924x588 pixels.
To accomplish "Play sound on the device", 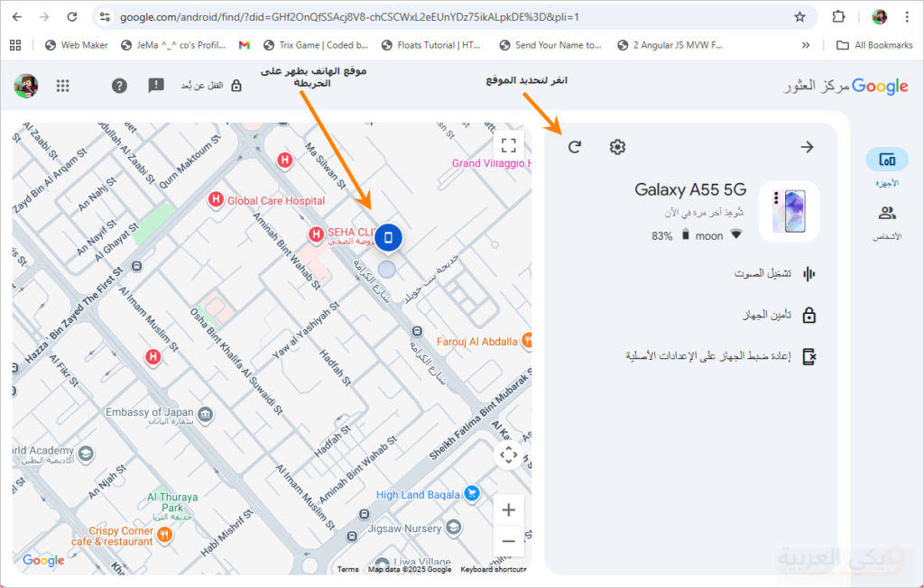I will [x=774, y=273].
